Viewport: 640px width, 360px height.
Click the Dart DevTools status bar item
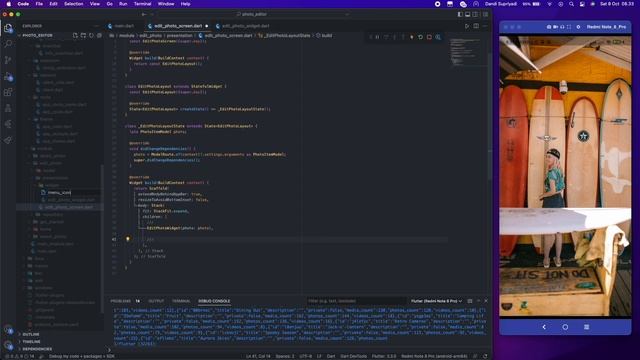[x=353, y=356]
